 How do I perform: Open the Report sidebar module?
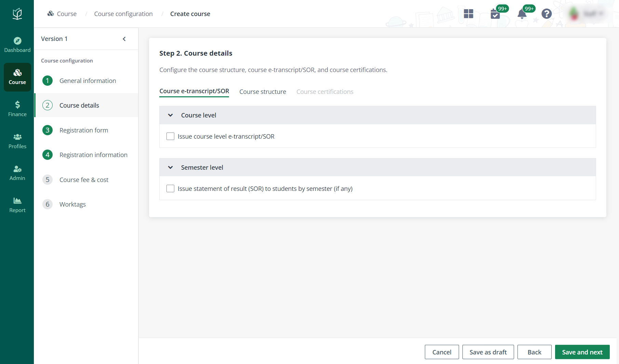[17, 205]
